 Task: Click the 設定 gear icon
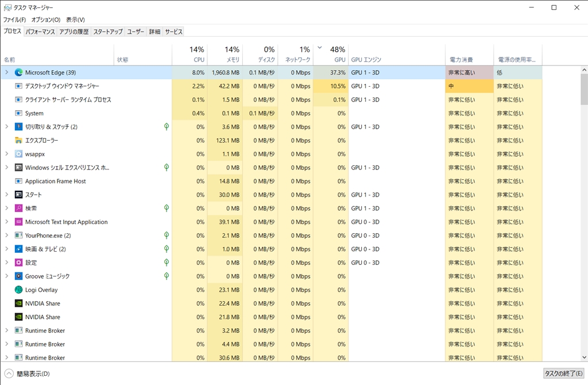(x=18, y=262)
